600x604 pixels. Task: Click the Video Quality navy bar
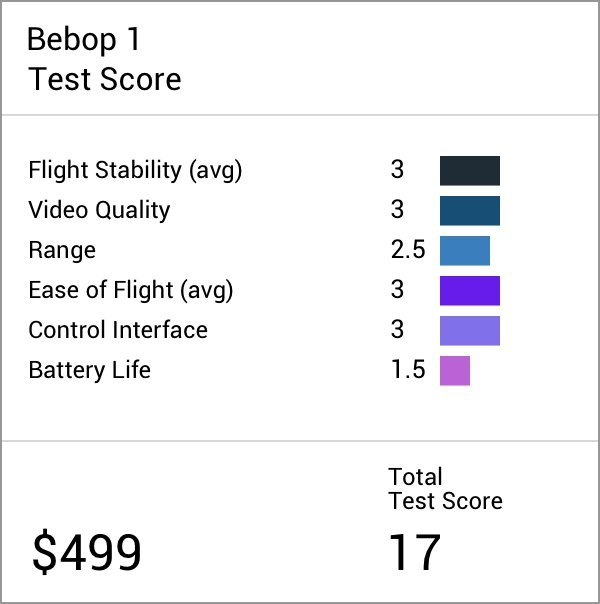[470, 211]
